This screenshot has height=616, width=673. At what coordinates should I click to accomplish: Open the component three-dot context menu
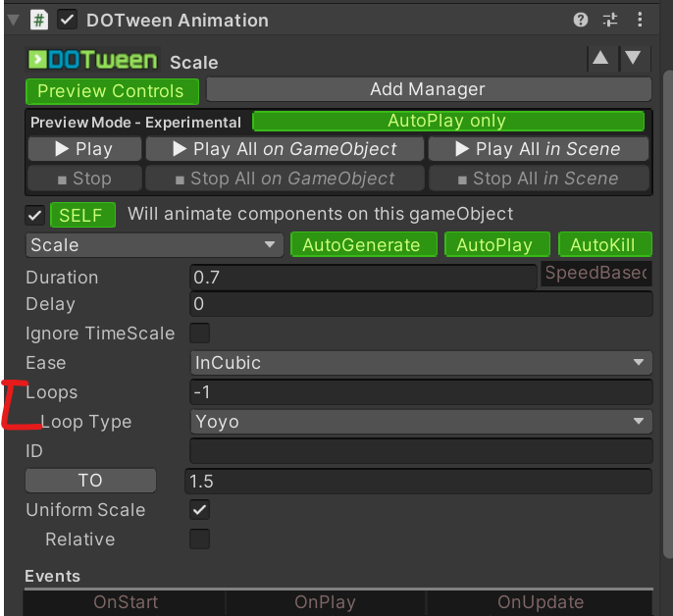640,20
